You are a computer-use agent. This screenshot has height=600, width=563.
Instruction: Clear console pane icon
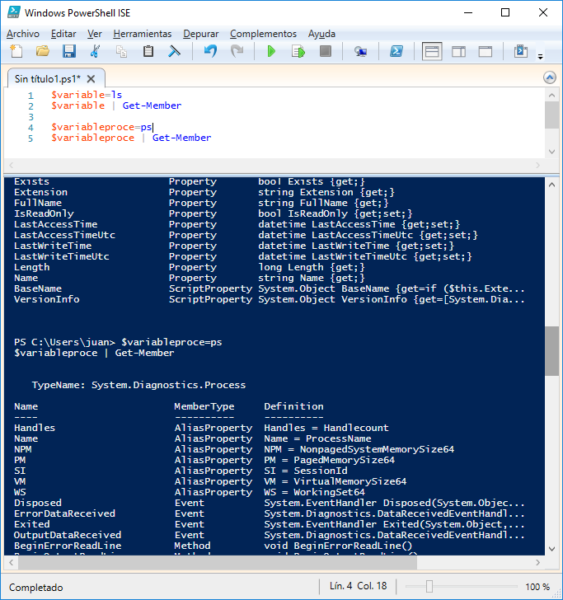click(x=174, y=51)
